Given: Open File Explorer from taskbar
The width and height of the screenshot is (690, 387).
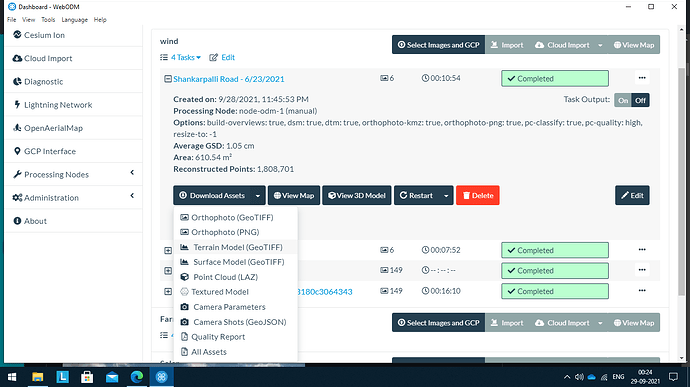Looking at the screenshot, I should pos(37,377).
